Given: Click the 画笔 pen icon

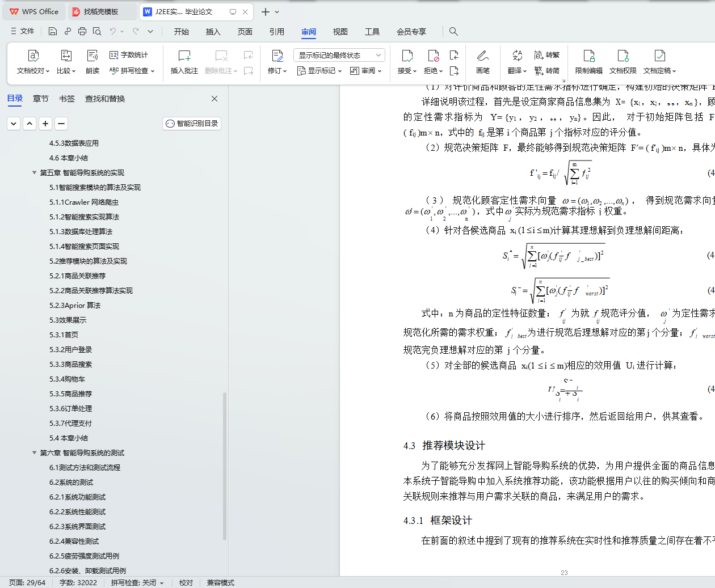Looking at the screenshot, I should (x=483, y=56).
